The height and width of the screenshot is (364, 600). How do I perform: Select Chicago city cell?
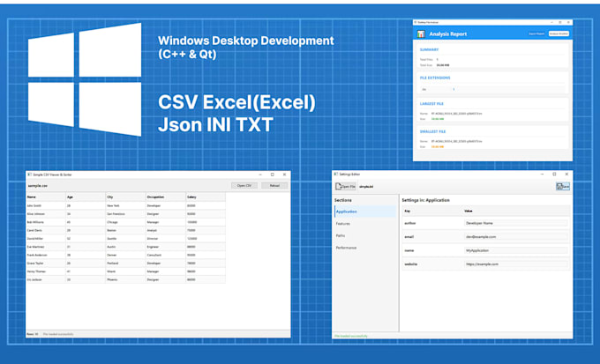(125, 222)
